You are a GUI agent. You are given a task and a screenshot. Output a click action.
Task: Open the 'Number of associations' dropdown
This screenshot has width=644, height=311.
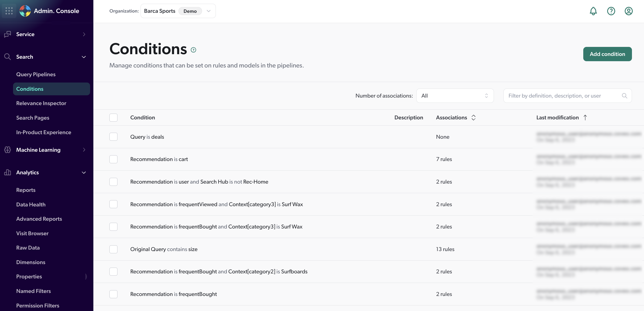pyautogui.click(x=455, y=96)
